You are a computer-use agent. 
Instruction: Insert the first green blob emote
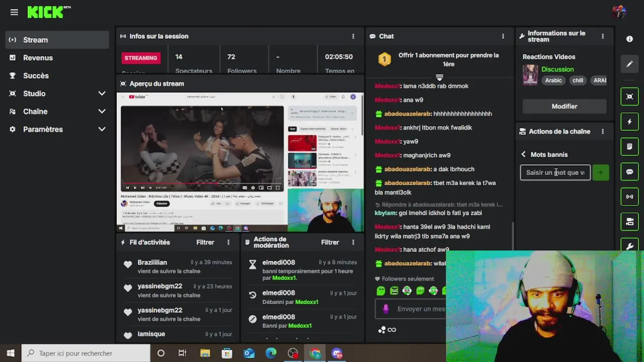[381, 291]
